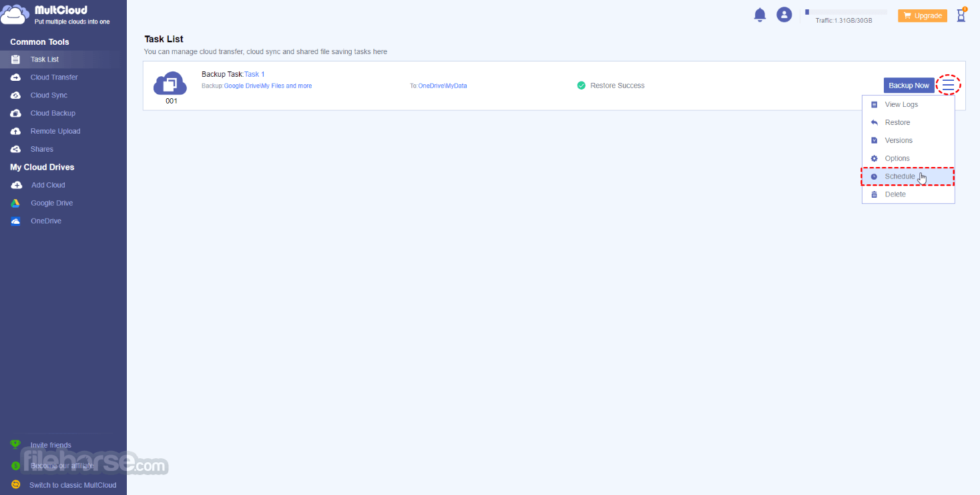Click the orange Upgrade button

[x=923, y=15]
